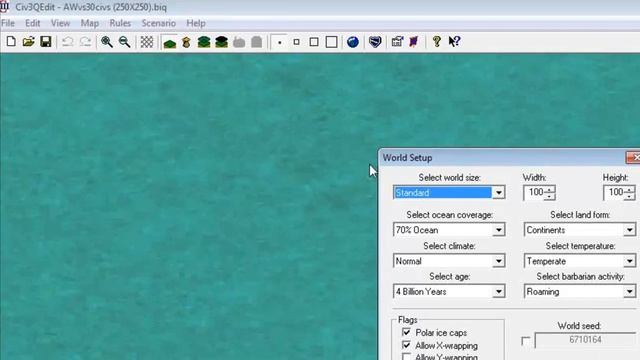The image size is (640, 360).
Task: Click the purple flag icon
Action: [414, 42]
